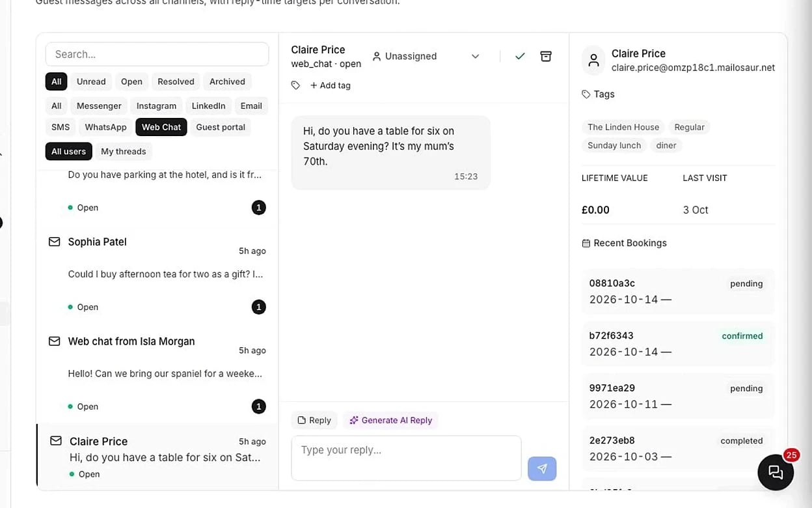Click the Reply mode button
This screenshot has height=508, width=812.
click(314, 420)
